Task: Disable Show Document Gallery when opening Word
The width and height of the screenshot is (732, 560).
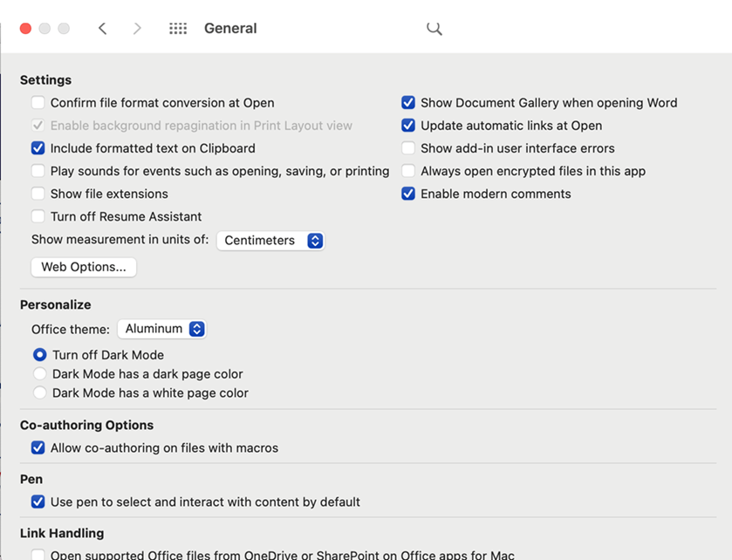Action: (x=408, y=103)
